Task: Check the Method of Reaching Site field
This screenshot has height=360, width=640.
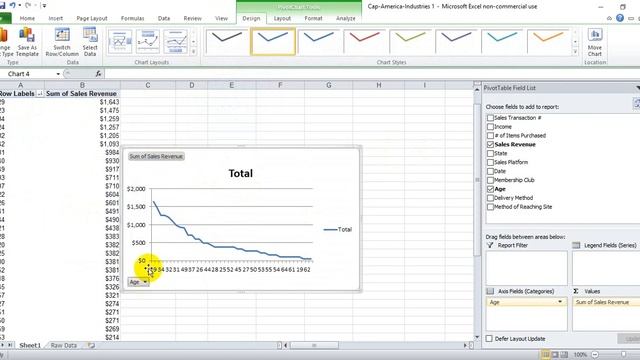Action: pyautogui.click(x=490, y=207)
